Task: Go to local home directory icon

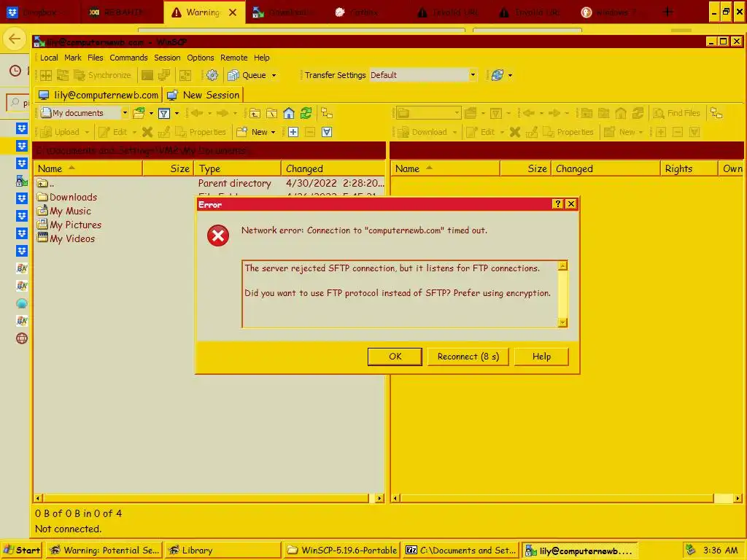Action: tap(289, 113)
